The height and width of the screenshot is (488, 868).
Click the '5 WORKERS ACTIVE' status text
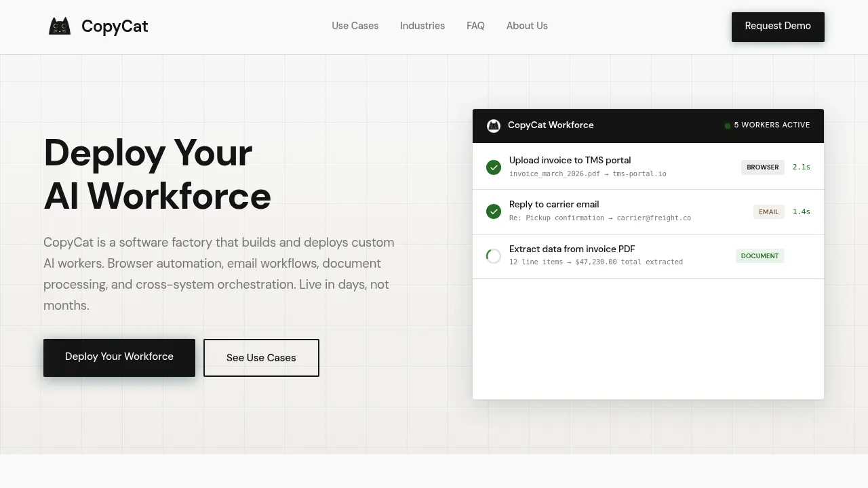click(x=772, y=125)
